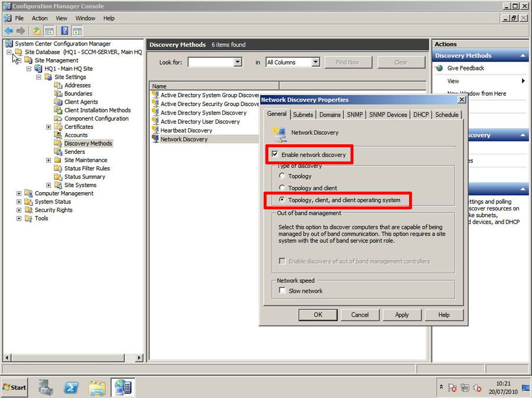Click the Heartbeat Discovery list icon
Screen dimensions: 532x398
(155, 130)
